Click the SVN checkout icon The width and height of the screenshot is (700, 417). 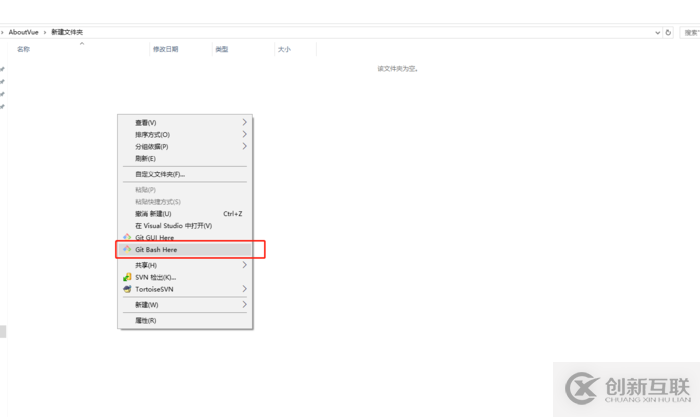[127, 277]
